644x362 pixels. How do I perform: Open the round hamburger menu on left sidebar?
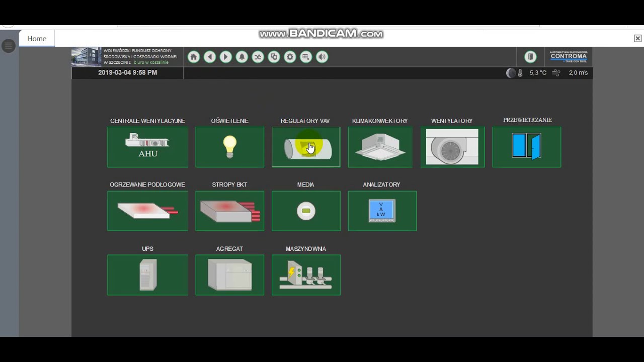pos(9,46)
